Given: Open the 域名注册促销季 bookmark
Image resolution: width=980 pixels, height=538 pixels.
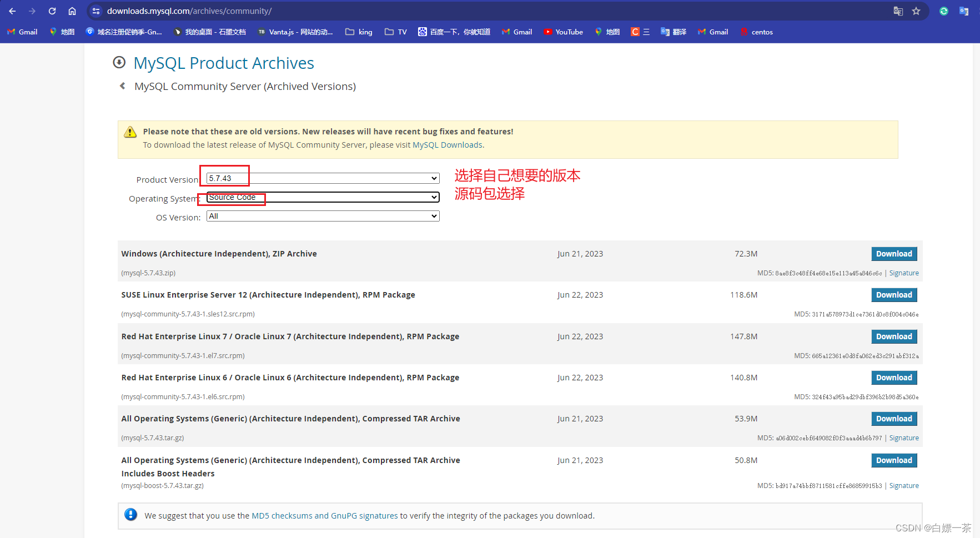Looking at the screenshot, I should click(124, 32).
